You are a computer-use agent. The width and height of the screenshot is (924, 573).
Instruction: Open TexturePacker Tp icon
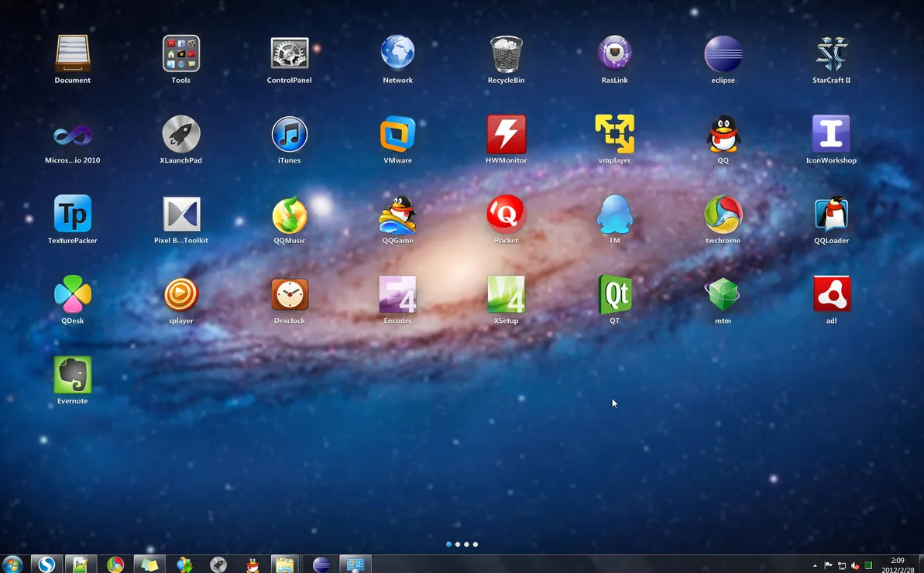73,214
